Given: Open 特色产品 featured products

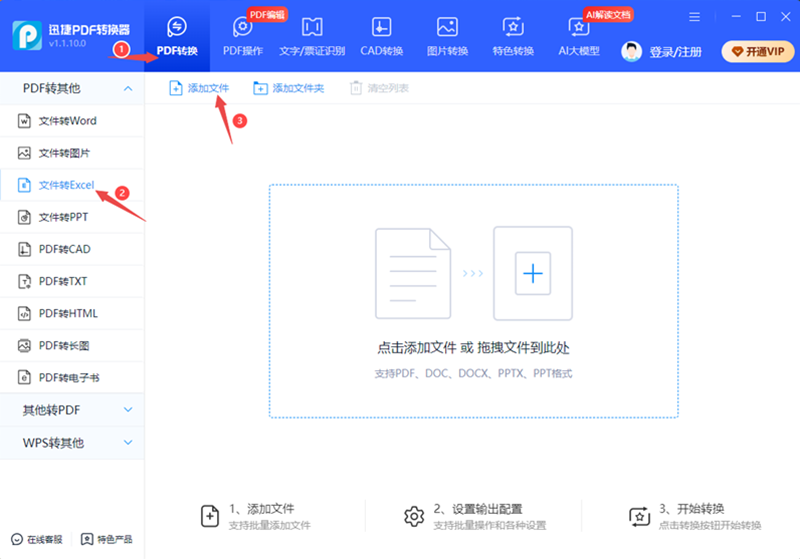Looking at the screenshot, I should (x=107, y=539).
